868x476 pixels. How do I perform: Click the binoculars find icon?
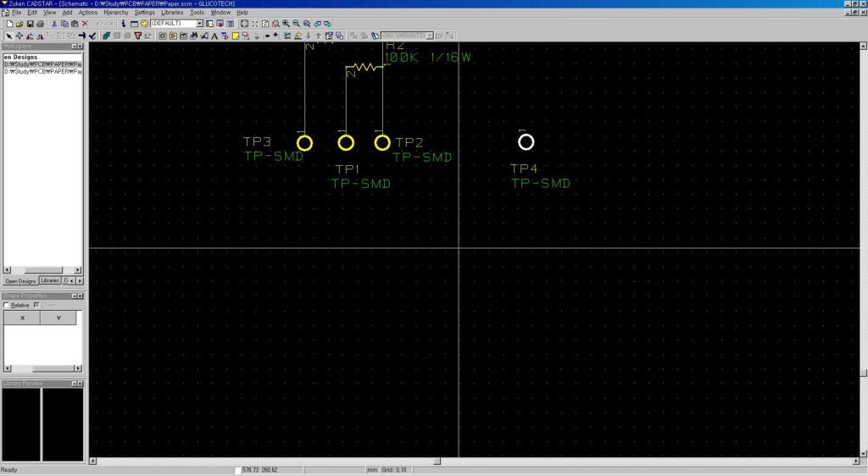[x=194, y=36]
